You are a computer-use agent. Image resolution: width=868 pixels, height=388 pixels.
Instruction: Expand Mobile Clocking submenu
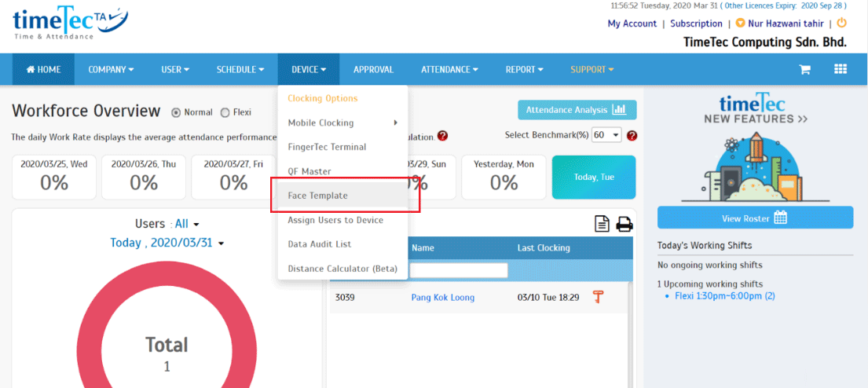click(342, 123)
